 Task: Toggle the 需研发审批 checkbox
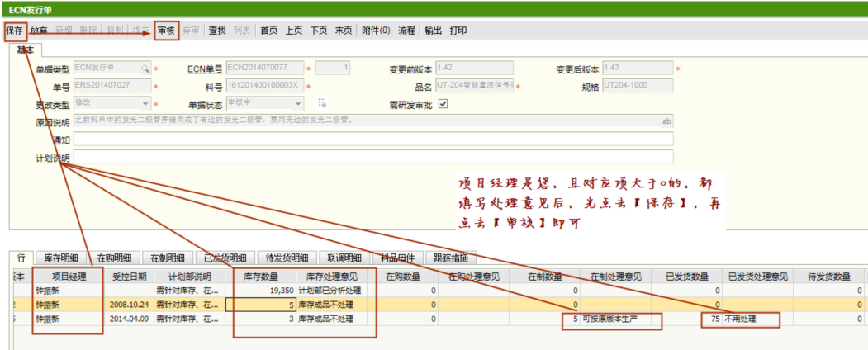tap(443, 104)
